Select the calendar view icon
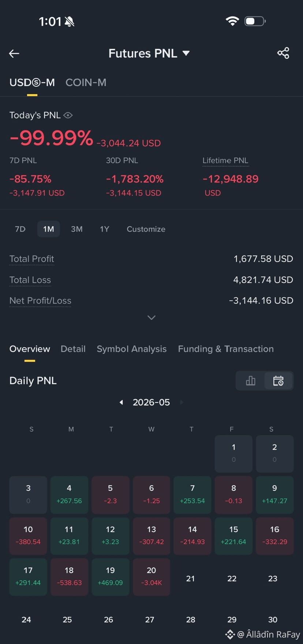303x644 pixels. 278,381
